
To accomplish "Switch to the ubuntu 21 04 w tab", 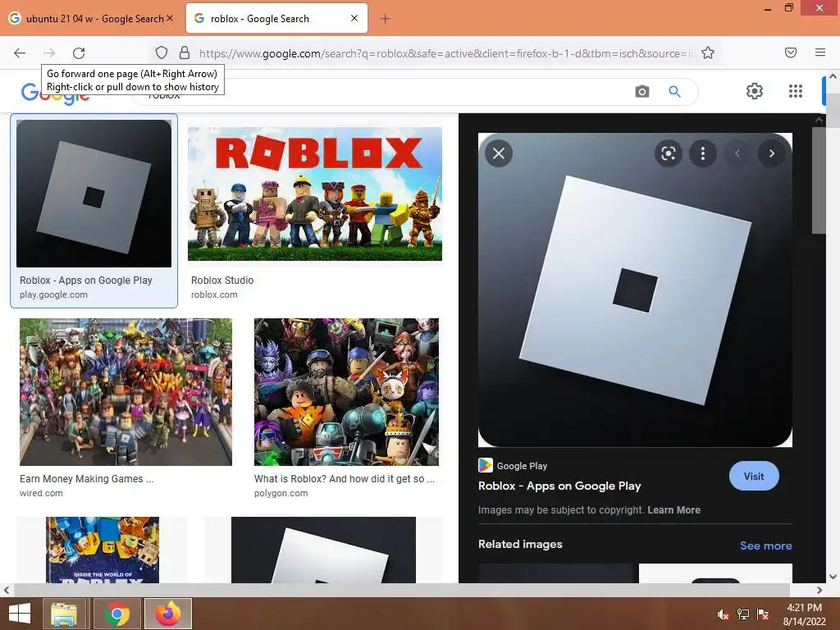I will [x=91, y=18].
